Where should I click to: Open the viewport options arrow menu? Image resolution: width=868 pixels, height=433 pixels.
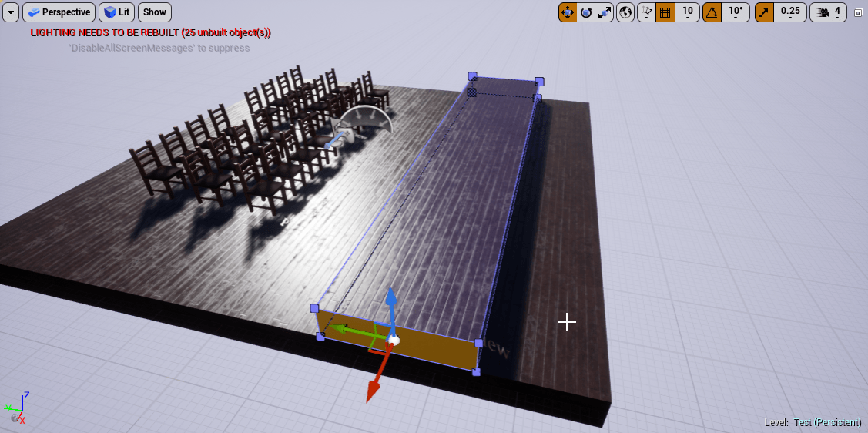[x=11, y=12]
